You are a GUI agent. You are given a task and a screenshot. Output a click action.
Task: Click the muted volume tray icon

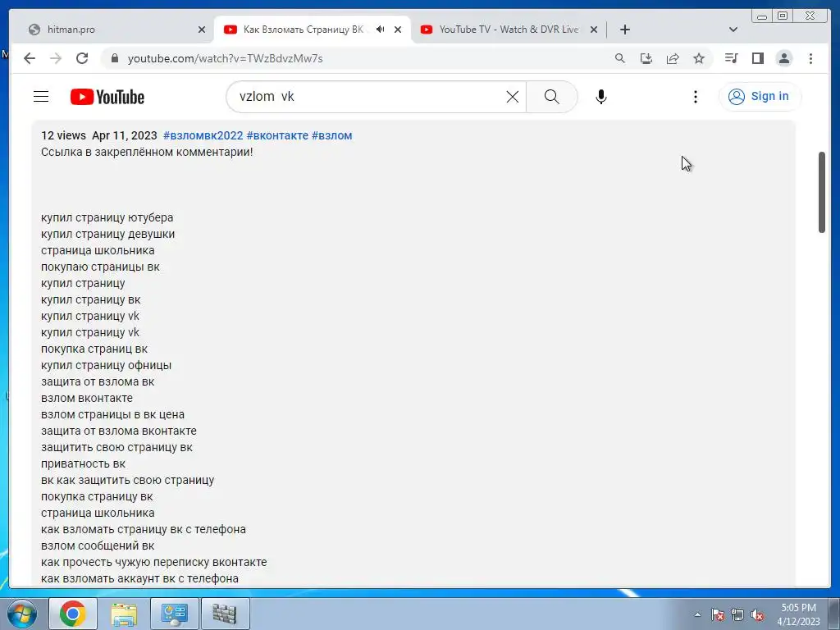click(x=757, y=614)
